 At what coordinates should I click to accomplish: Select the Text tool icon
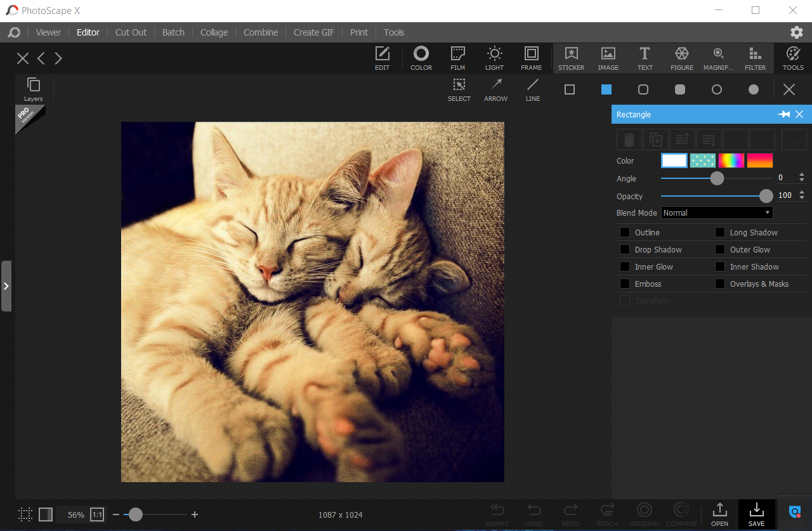click(645, 58)
